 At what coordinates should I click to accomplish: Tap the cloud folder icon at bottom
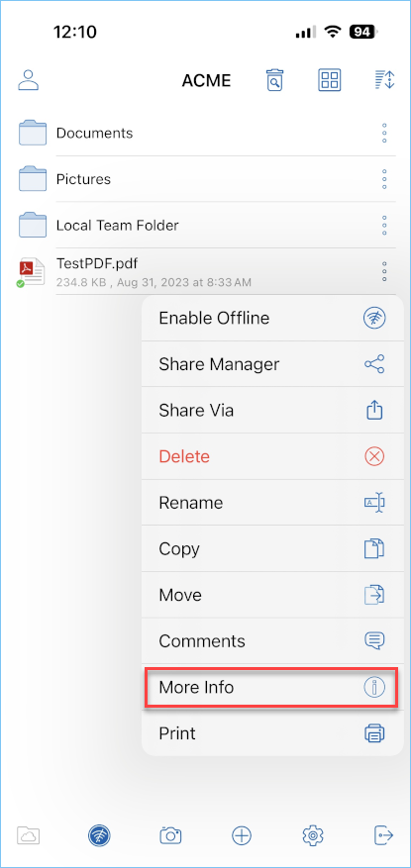(29, 834)
